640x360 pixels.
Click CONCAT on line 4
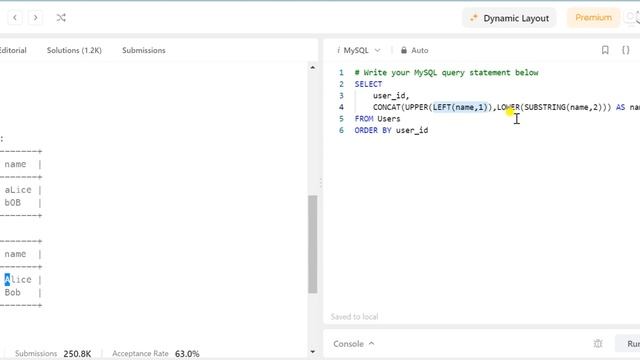tap(386, 107)
